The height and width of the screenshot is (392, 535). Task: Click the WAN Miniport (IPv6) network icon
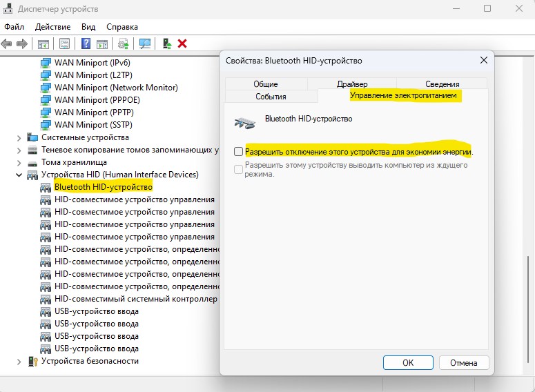click(46, 63)
